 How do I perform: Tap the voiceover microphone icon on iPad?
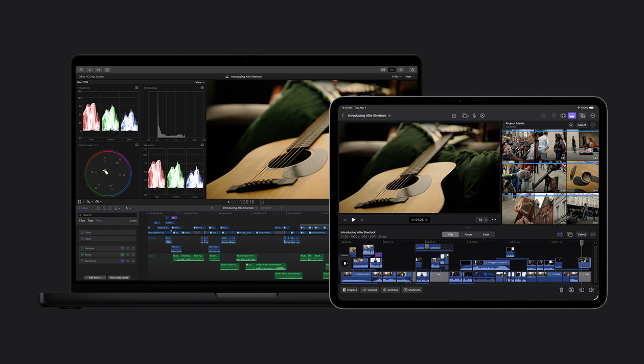[474, 115]
